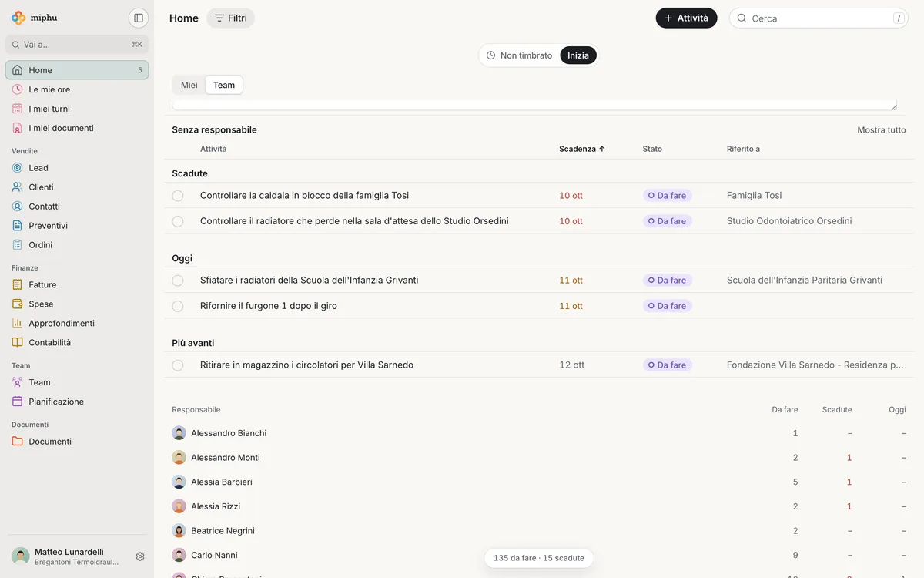Open Scuola dell'Infanzia Paritaria Grivanti link
Image resolution: width=924 pixels, height=578 pixels.
coord(805,281)
